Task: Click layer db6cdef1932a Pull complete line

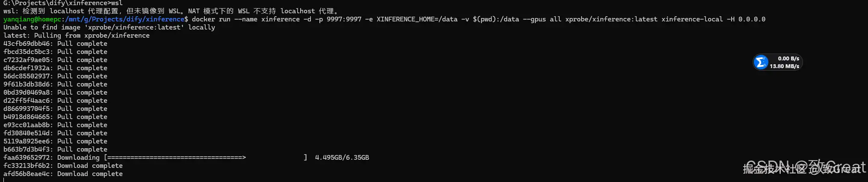Action: pyautogui.click(x=56, y=68)
